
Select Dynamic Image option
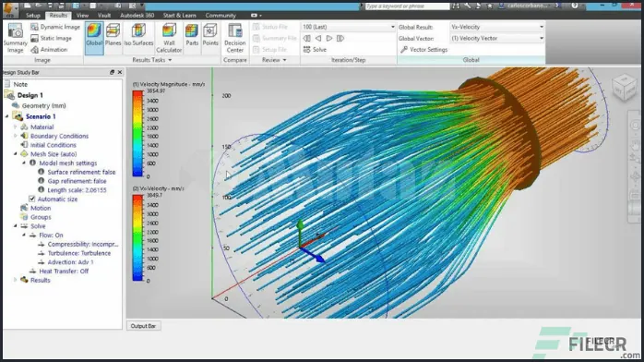tap(55, 27)
